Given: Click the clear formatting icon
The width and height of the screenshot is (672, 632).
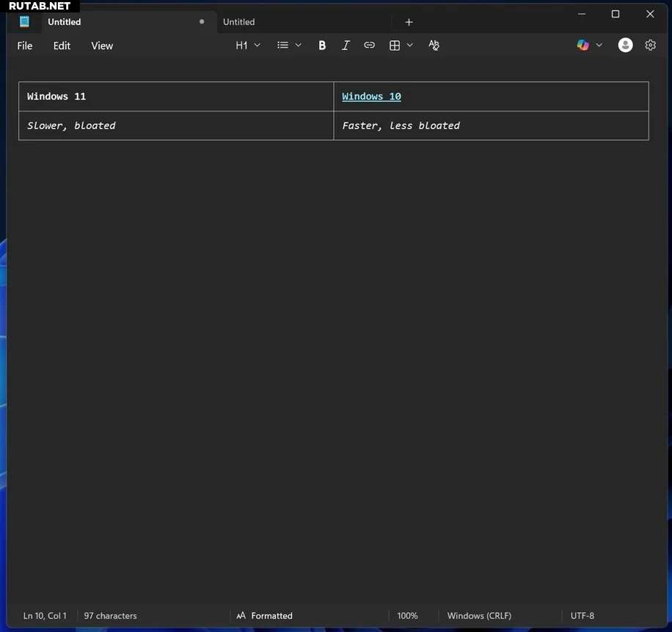Looking at the screenshot, I should [434, 45].
